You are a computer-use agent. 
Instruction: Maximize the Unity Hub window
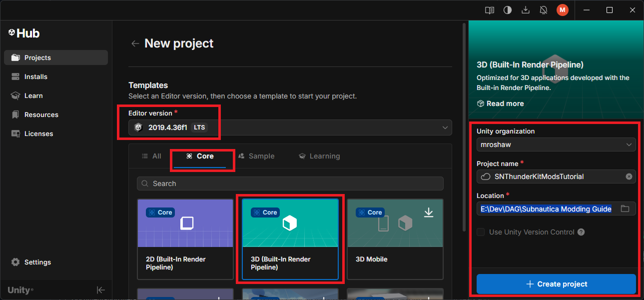click(610, 10)
